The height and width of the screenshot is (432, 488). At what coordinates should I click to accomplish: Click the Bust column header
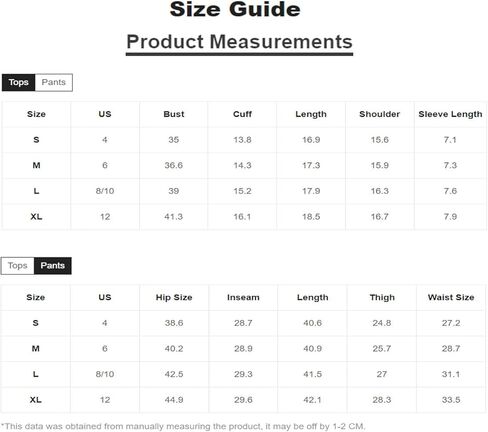click(174, 114)
